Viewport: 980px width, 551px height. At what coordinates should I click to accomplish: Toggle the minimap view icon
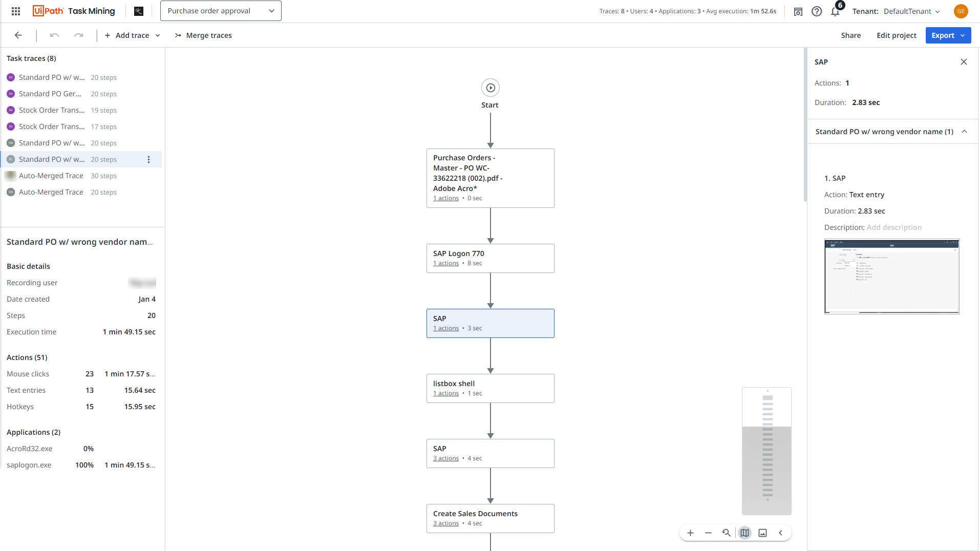[745, 533]
